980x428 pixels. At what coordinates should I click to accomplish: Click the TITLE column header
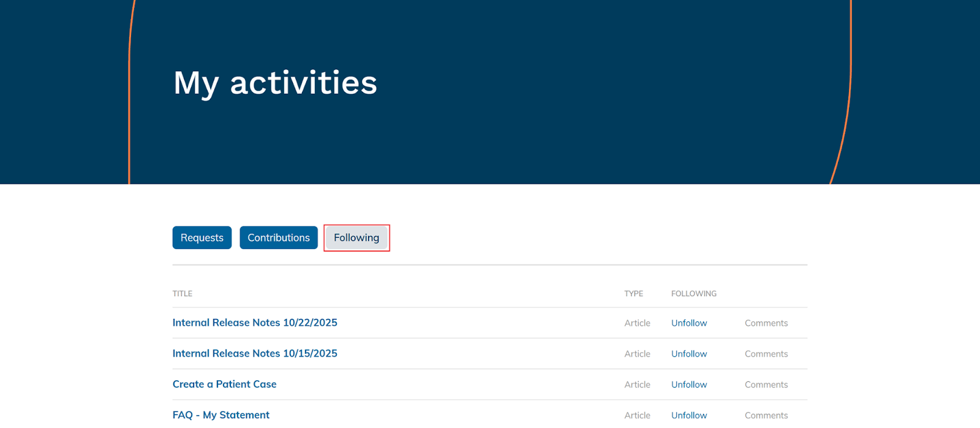183,294
